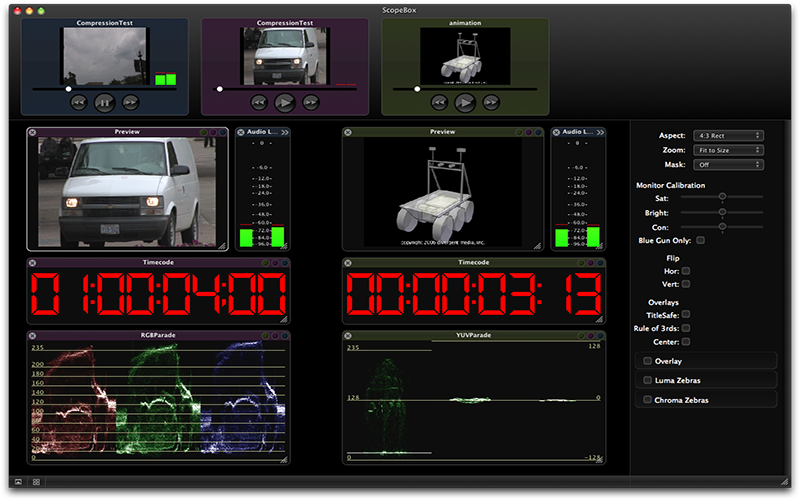Click the red 01:00:04:00 timecode display

pos(158,294)
